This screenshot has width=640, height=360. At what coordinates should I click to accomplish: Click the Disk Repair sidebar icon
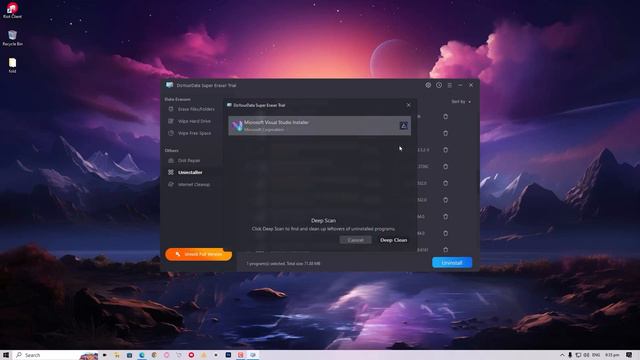[171, 160]
